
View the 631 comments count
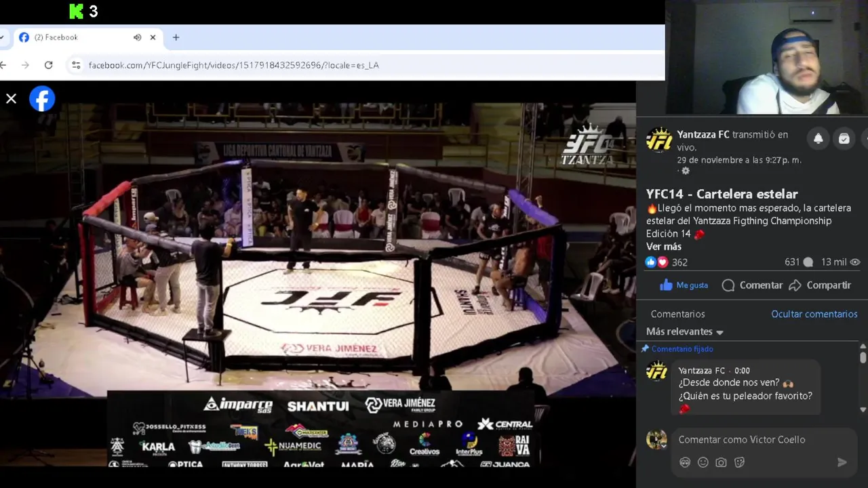[798, 262]
